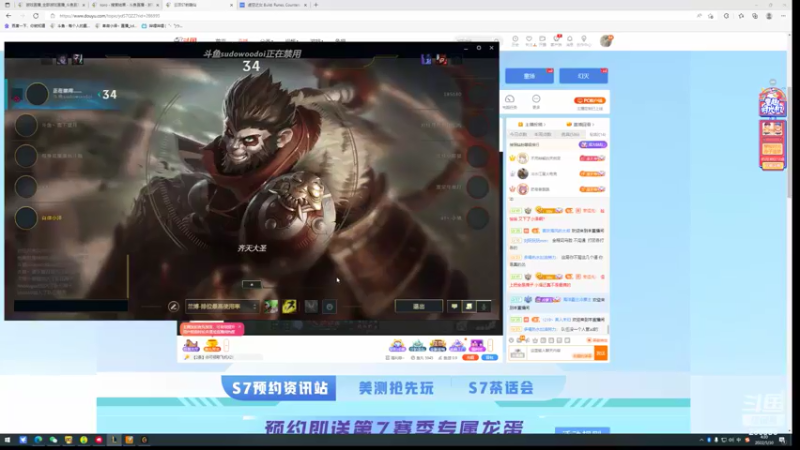Open the ward skin selector icon
800x450 pixels.
click(311, 306)
